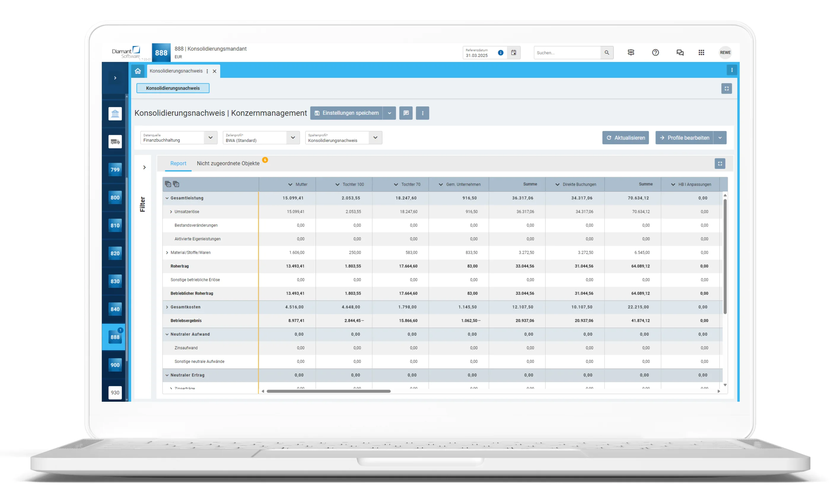The height and width of the screenshot is (504, 840).
Task: Collapse the Gesamtleistung row
Action: 167,198
